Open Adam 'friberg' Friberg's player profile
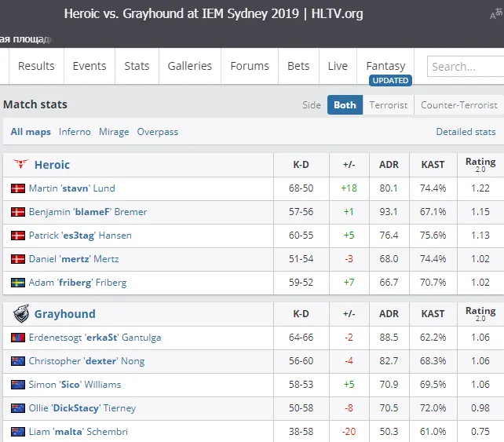Viewport: 504px width, 442px height. pos(78,283)
